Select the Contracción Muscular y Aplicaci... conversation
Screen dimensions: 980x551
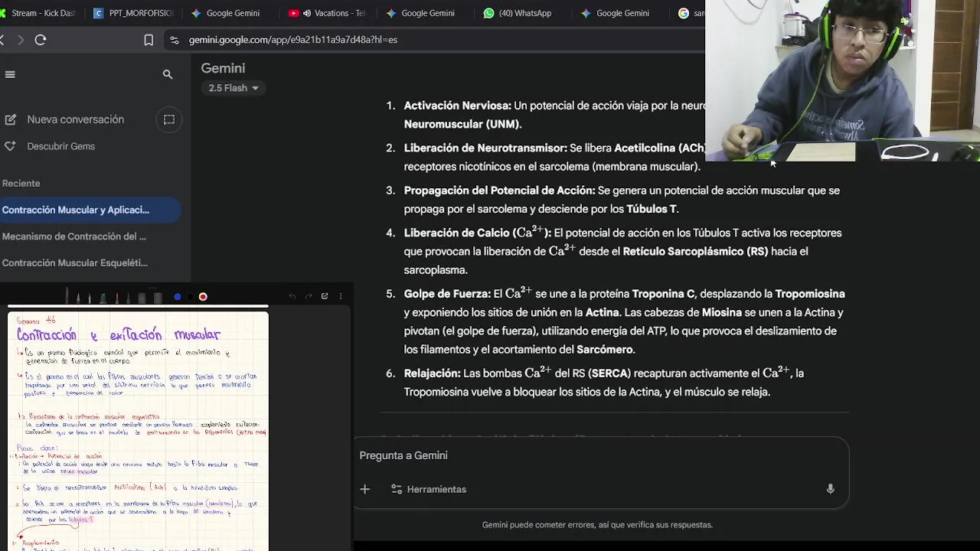coord(76,210)
